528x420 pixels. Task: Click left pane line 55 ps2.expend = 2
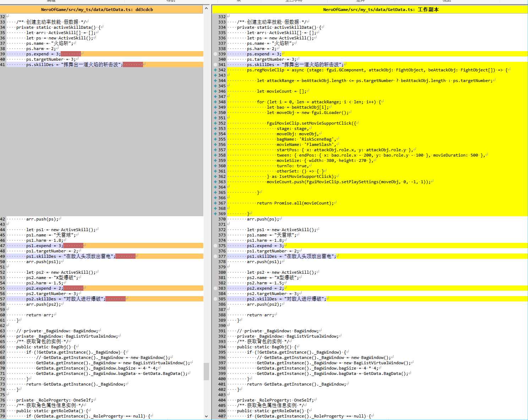[x=105, y=288]
